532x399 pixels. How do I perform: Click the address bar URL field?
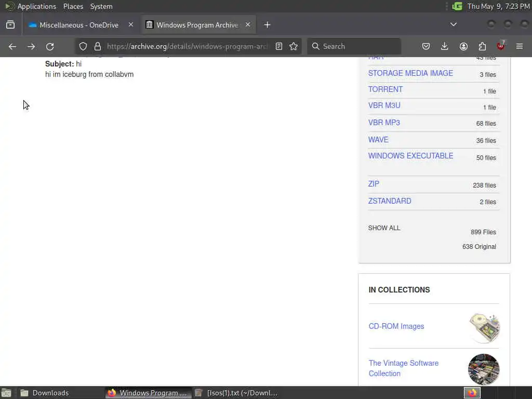(187, 46)
